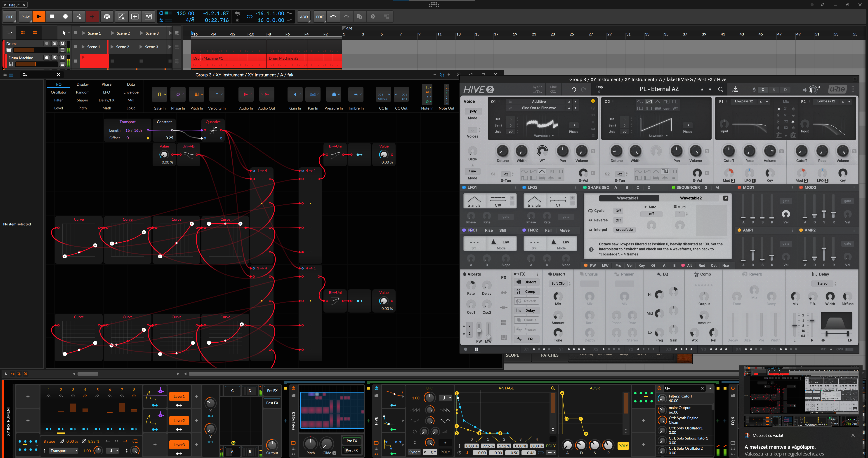
Task: Open the note-value dropdown in the step modulator
Action: (x=113, y=451)
